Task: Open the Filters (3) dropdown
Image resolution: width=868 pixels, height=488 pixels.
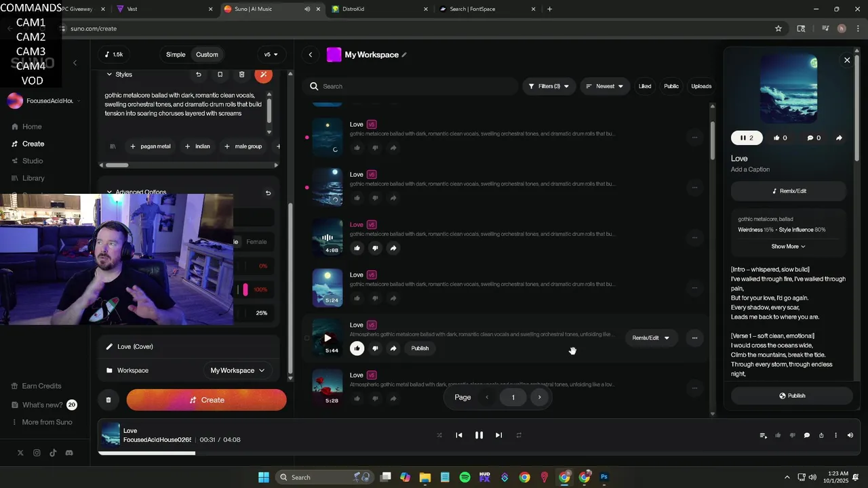Action: point(549,86)
